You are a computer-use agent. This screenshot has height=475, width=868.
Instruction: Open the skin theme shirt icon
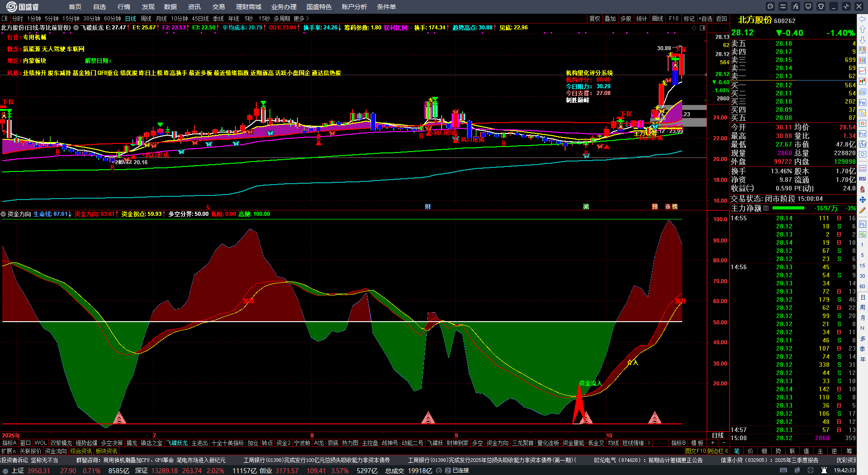(821, 6)
